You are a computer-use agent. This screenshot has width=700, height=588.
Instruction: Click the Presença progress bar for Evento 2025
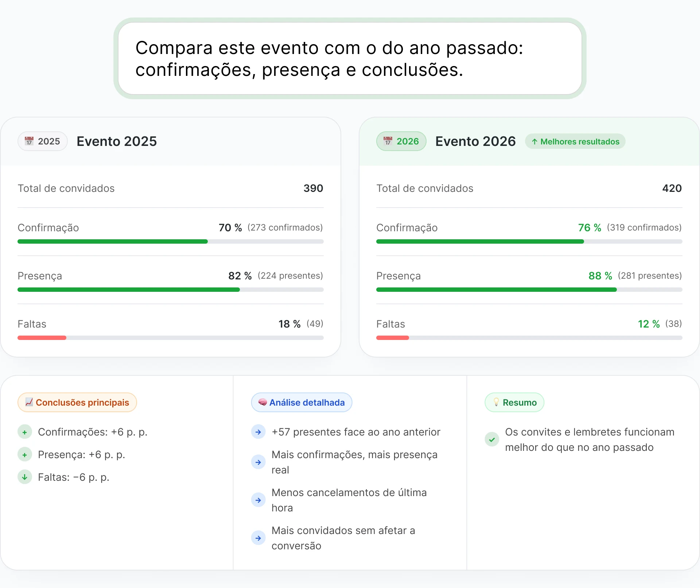click(x=171, y=290)
